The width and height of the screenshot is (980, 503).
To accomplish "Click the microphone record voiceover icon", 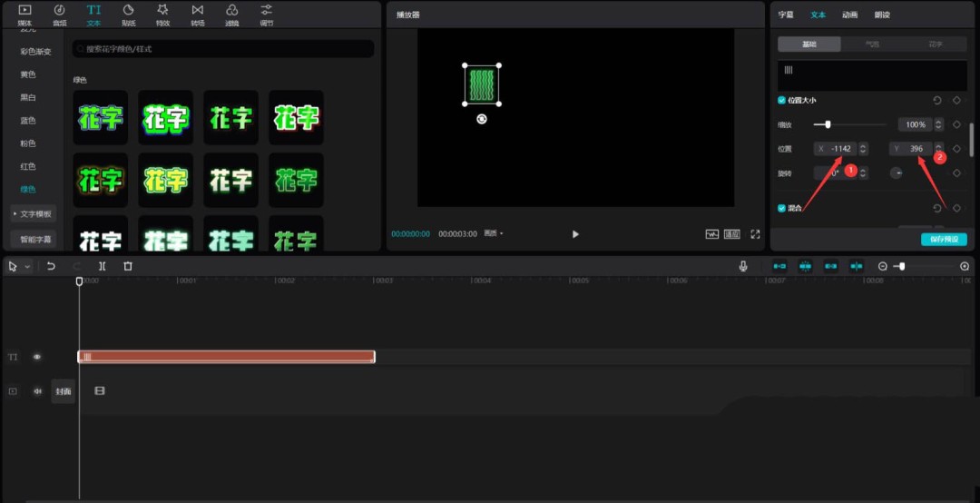I will pyautogui.click(x=743, y=266).
